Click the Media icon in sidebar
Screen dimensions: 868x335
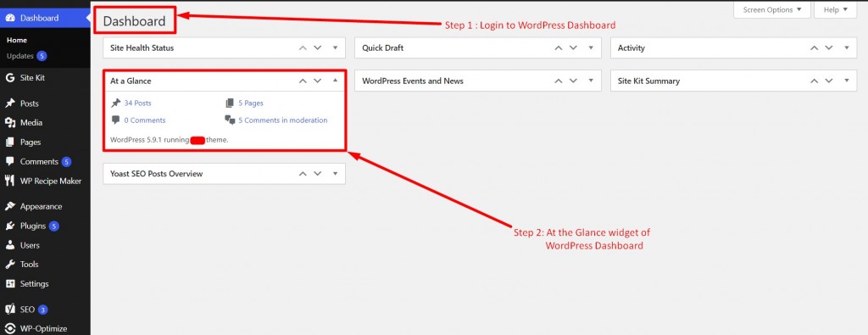pos(10,123)
